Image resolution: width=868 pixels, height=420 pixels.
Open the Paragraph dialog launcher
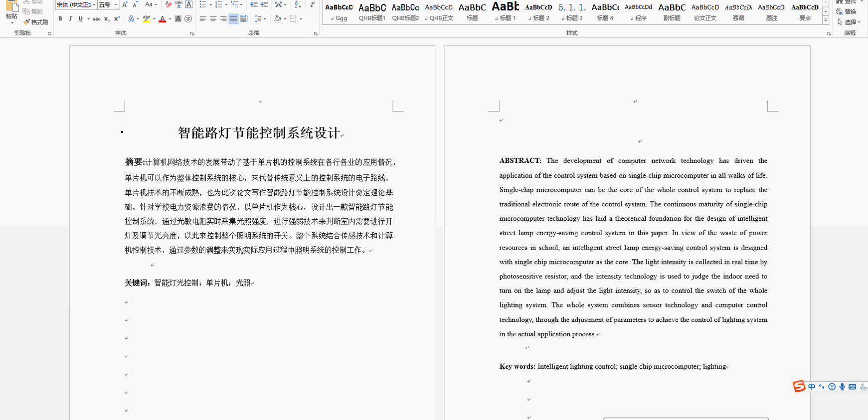(x=316, y=34)
